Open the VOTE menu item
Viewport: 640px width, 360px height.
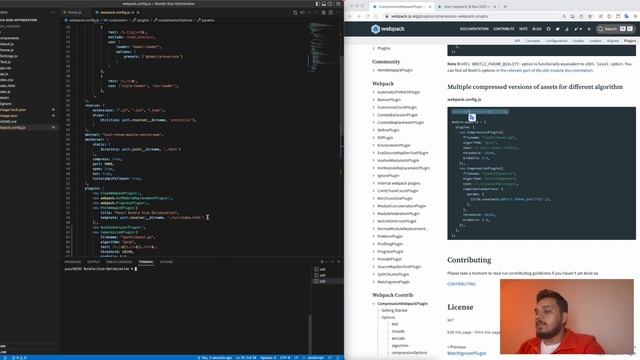tap(523, 29)
